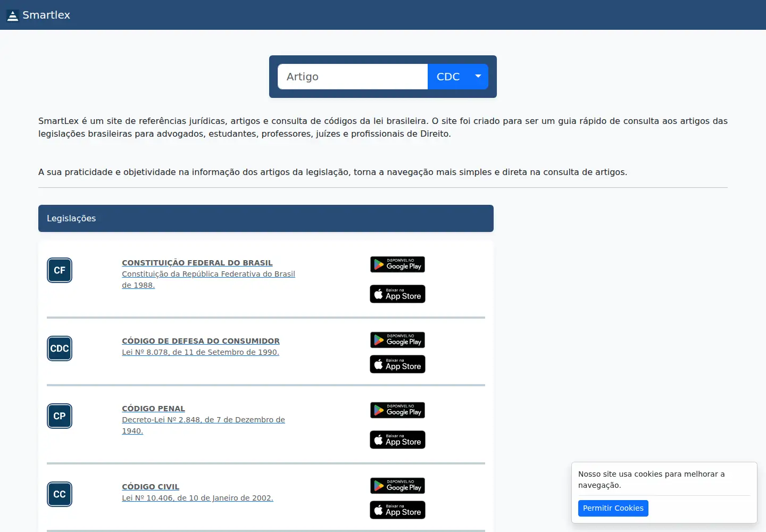This screenshot has height=532, width=766.
Task: Click the paragraph starting 'SmartLex é um site'
Action: [383, 127]
